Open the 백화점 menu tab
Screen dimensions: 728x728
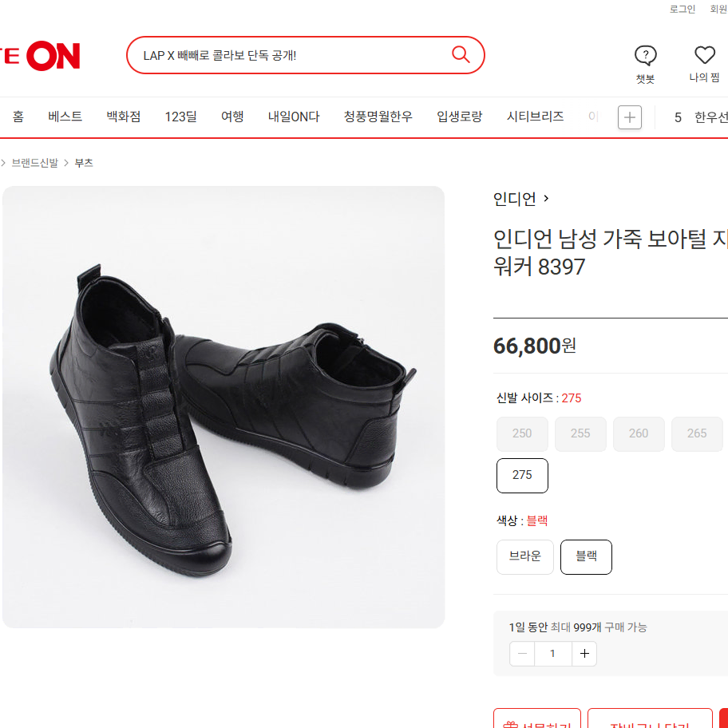pyautogui.click(x=124, y=116)
